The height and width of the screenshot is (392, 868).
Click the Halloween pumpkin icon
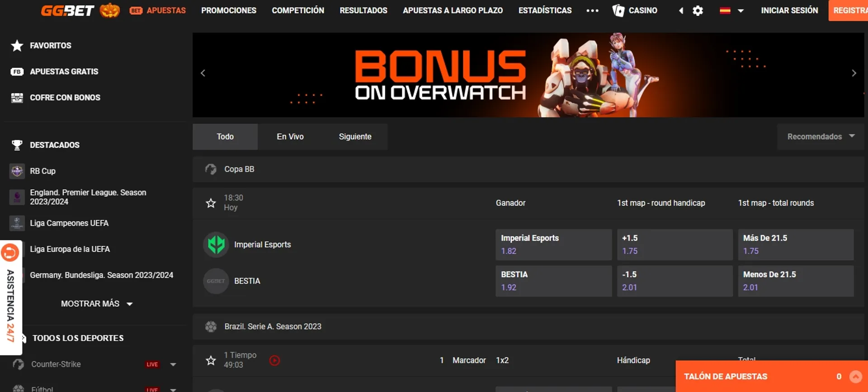coord(109,10)
